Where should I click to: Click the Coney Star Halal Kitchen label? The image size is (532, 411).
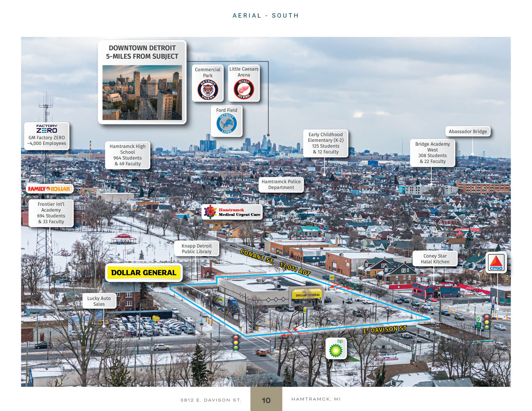(435, 259)
